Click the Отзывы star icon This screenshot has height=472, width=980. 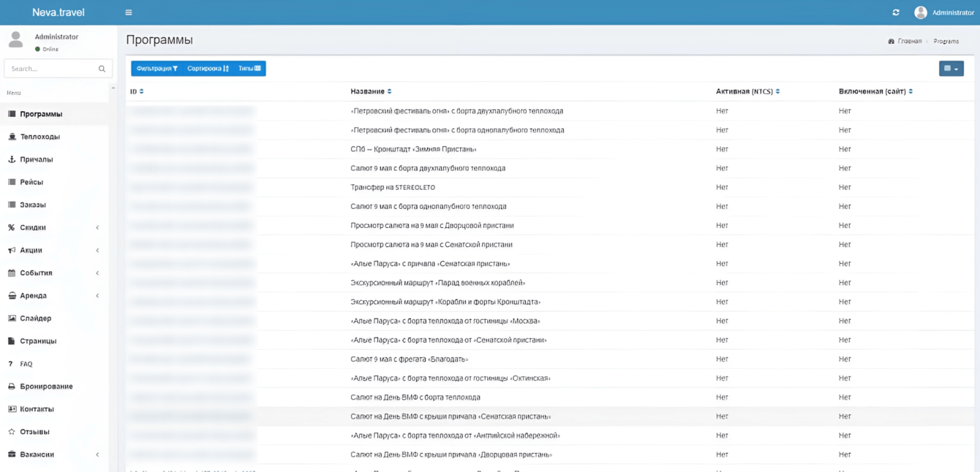(x=12, y=431)
